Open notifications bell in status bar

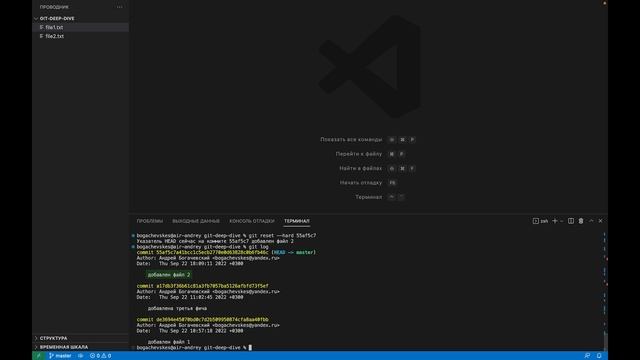599,356
